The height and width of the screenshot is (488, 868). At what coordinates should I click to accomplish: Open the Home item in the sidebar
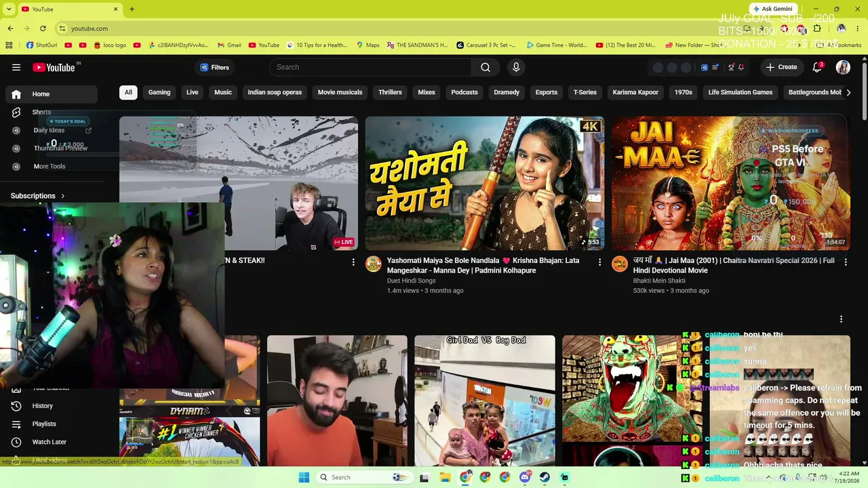[x=52, y=94]
